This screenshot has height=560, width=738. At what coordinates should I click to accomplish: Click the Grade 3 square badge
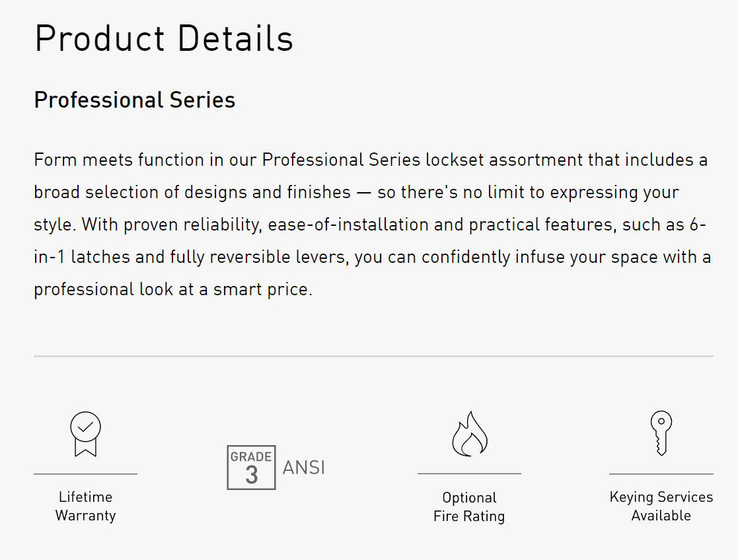pos(251,467)
